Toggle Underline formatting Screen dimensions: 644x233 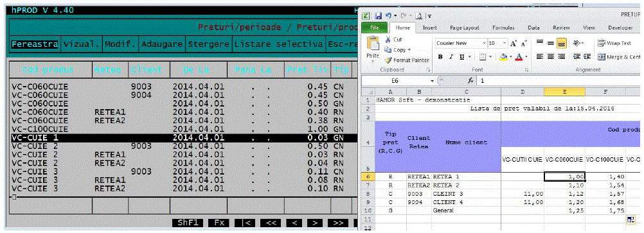click(x=461, y=56)
